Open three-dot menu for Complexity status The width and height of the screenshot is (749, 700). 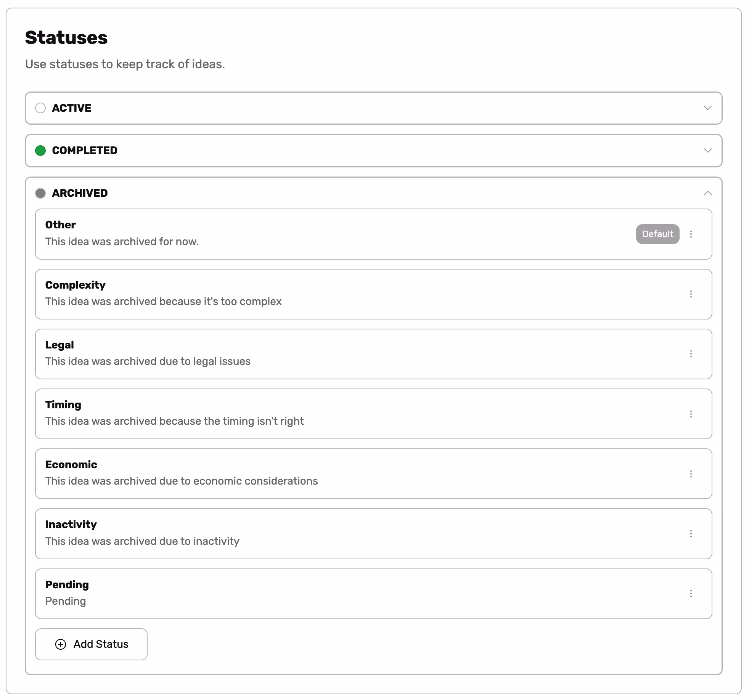691,294
